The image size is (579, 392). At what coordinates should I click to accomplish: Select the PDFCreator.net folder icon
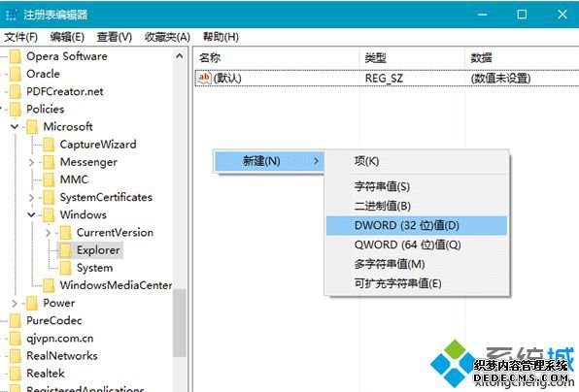pos(16,92)
